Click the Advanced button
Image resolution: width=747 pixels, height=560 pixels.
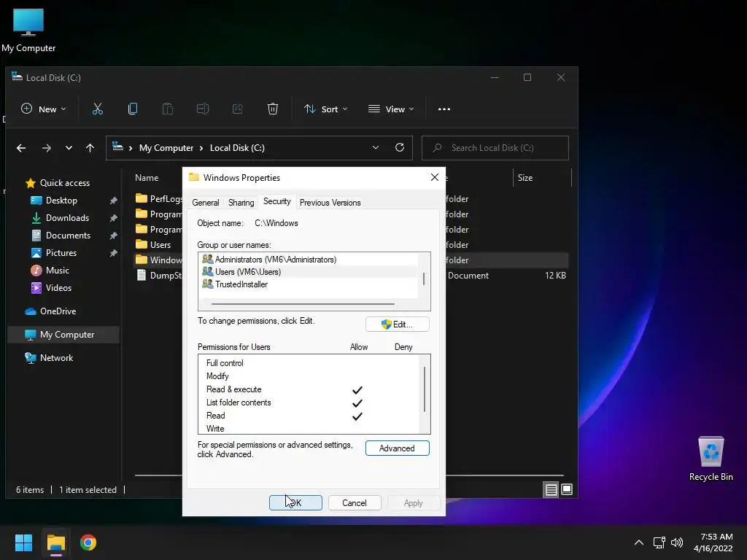tap(398, 448)
